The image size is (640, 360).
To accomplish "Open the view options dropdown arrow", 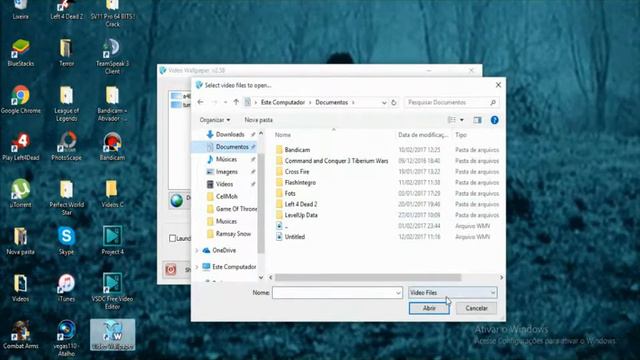I will pyautogui.click(x=462, y=120).
